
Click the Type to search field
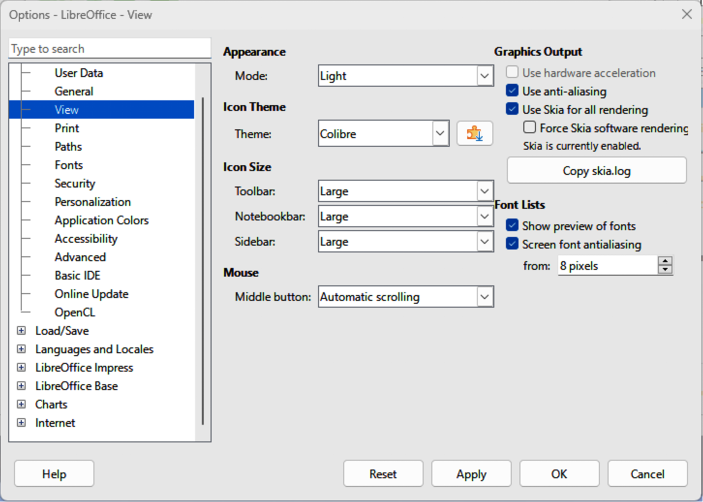[108, 49]
